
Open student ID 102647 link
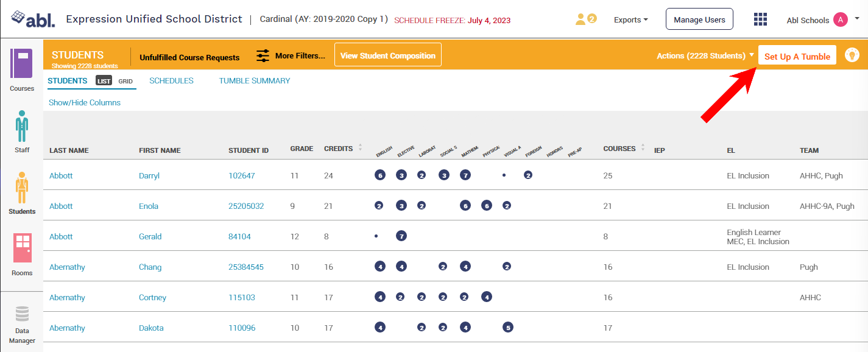click(x=242, y=175)
